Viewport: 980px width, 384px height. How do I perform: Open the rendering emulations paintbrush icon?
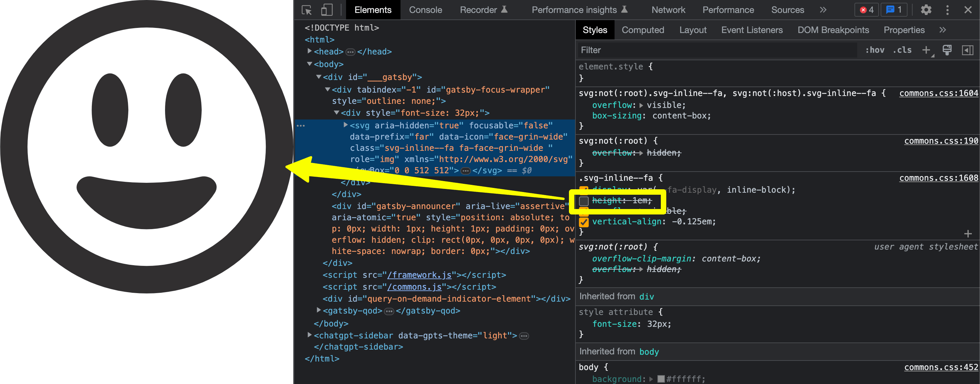(x=947, y=50)
